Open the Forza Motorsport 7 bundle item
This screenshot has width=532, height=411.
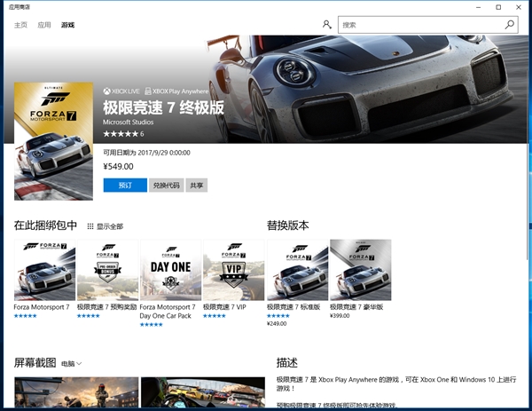pyautogui.click(x=44, y=271)
